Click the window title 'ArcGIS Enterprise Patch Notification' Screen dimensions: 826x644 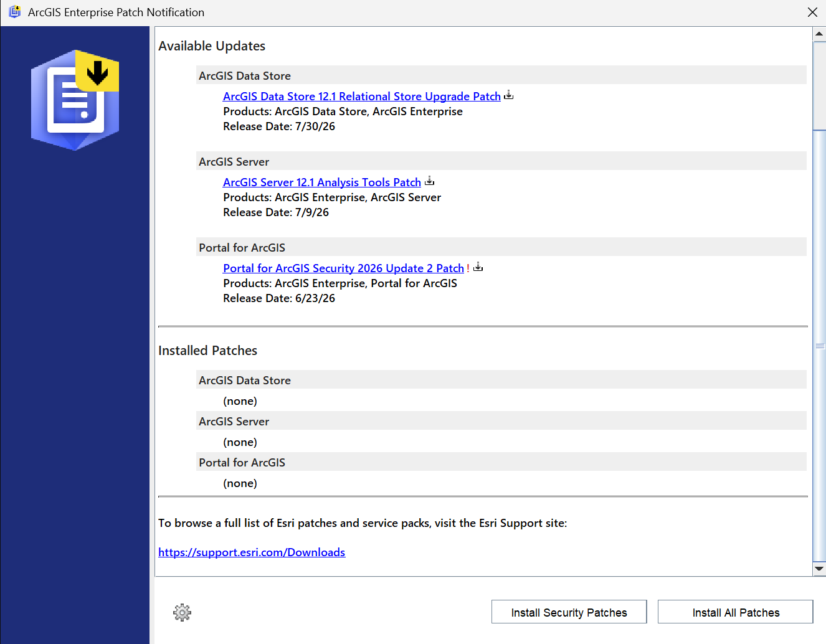click(x=116, y=12)
